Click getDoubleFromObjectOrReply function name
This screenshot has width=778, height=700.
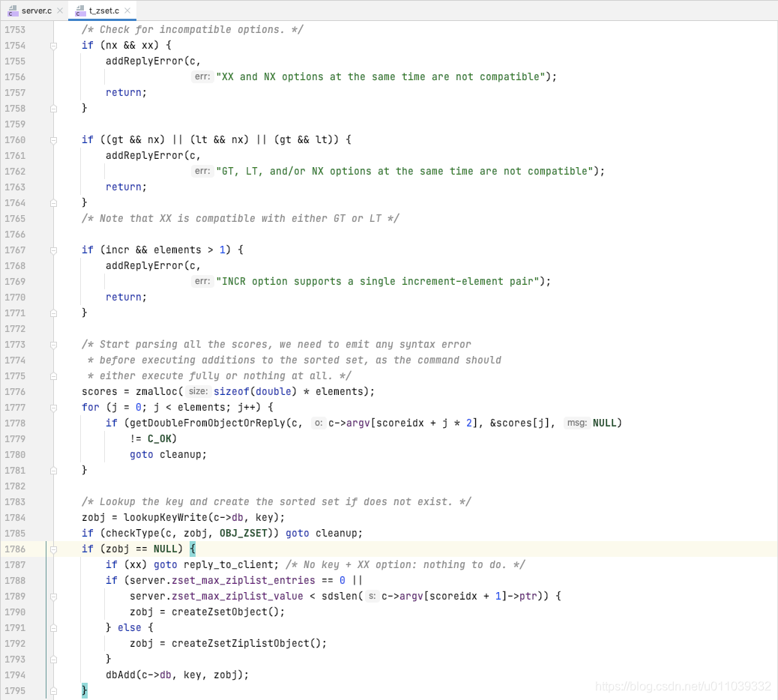[x=208, y=423]
